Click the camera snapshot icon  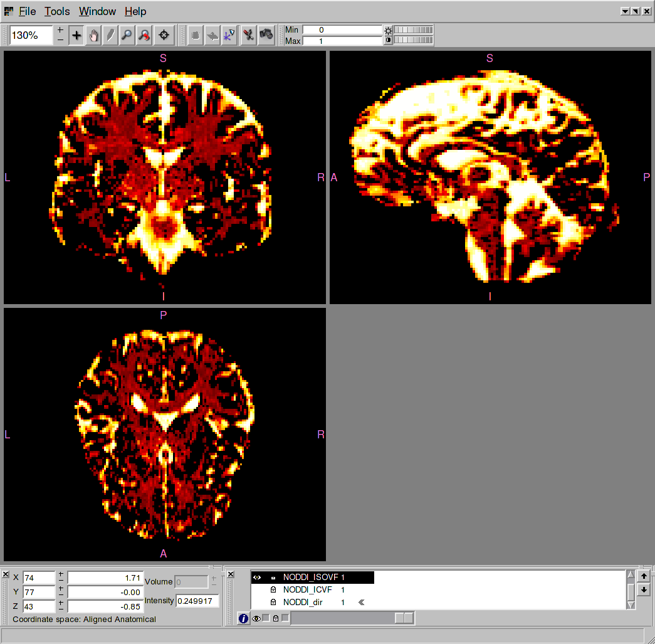point(266,35)
